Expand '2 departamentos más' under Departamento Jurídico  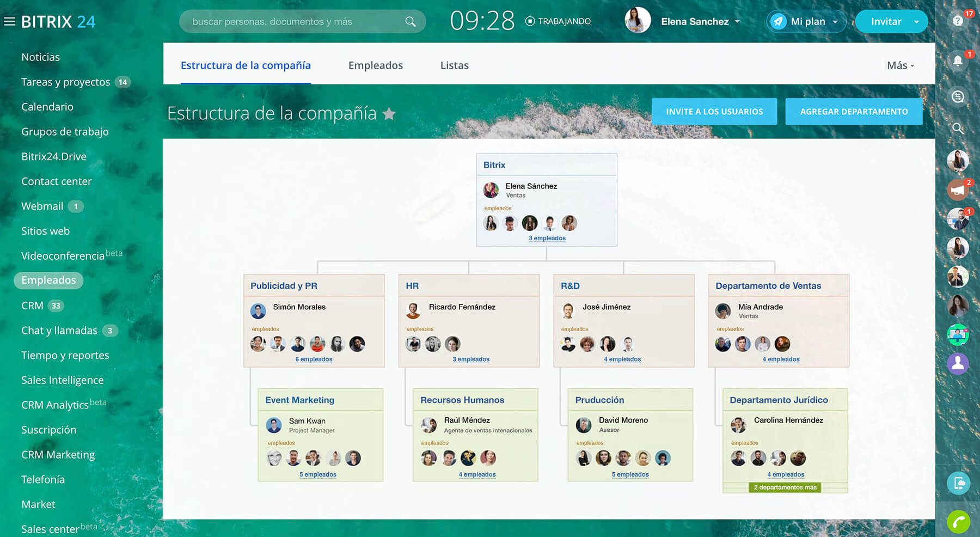tap(785, 487)
